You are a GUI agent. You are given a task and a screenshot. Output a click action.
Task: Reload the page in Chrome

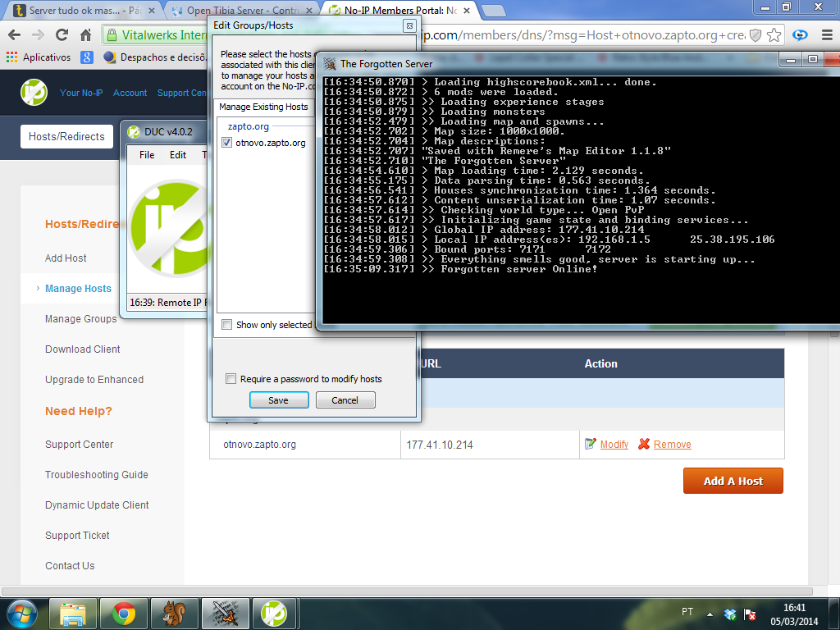[x=62, y=35]
